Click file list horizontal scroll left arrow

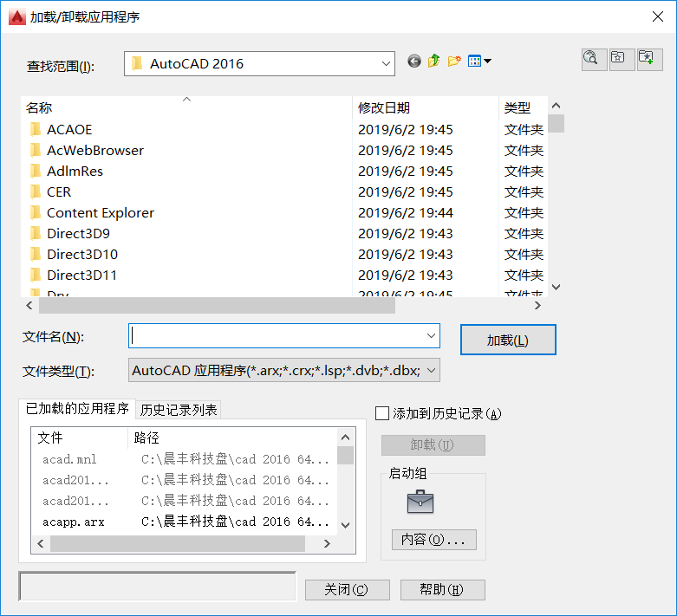29,306
